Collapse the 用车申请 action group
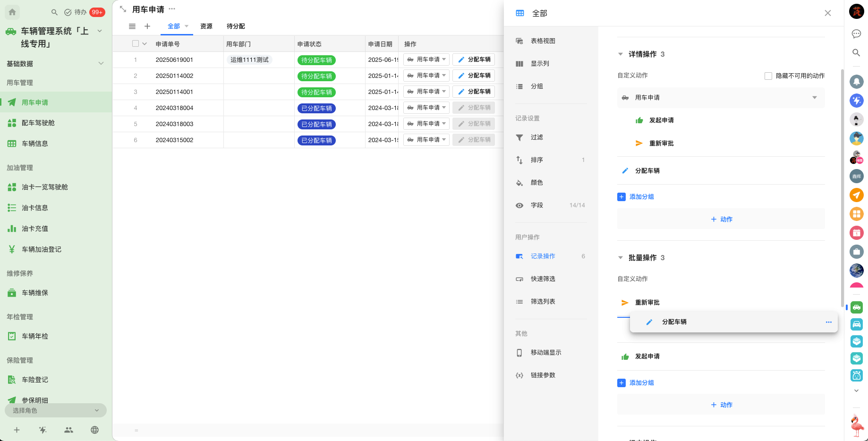868x441 pixels. point(815,98)
